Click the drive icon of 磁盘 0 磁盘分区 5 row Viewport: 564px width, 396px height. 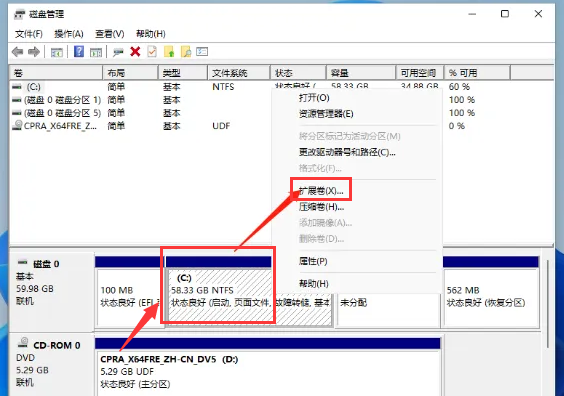tap(17, 113)
